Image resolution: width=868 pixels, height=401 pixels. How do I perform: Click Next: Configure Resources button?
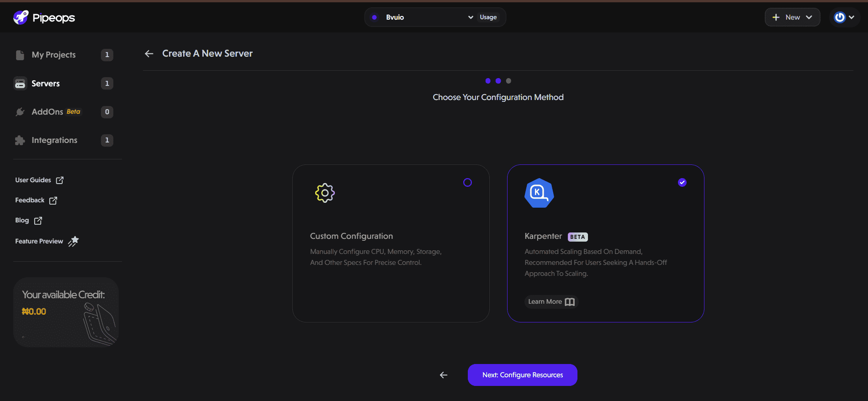click(523, 375)
